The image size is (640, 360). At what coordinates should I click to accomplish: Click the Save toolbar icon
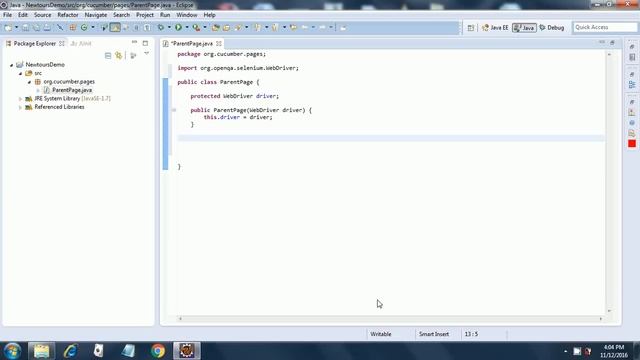coord(25,27)
